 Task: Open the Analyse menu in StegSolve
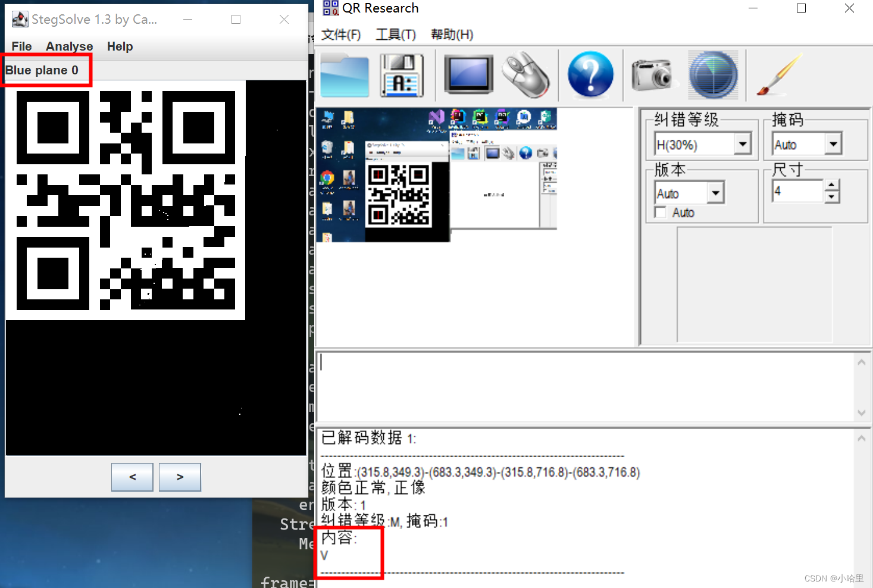pos(69,46)
